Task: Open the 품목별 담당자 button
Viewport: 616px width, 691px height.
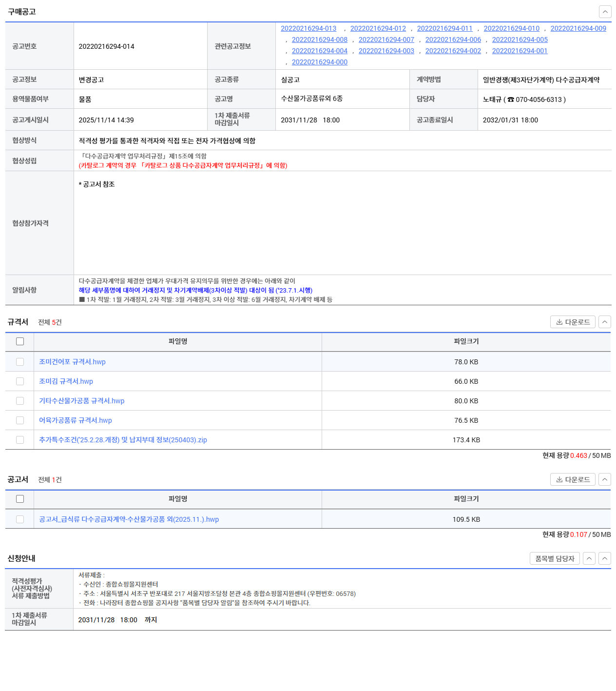Action: coord(555,558)
